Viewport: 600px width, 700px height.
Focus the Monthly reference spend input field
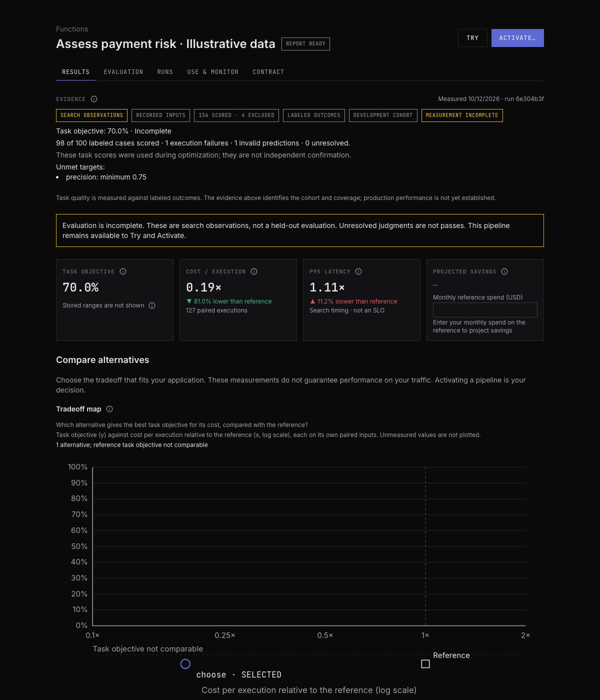point(485,310)
